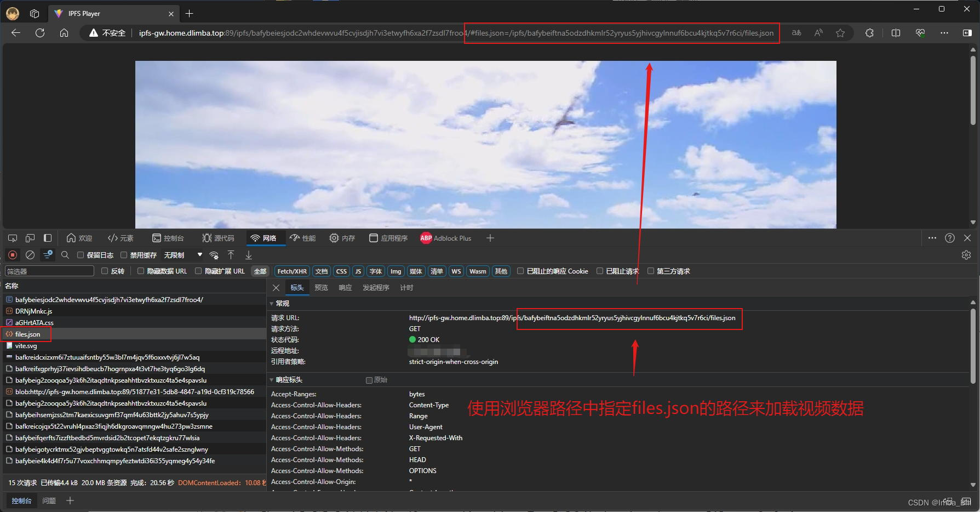Enable 保留日志 checkbox
The height and width of the screenshot is (512, 980).
[x=81, y=255]
